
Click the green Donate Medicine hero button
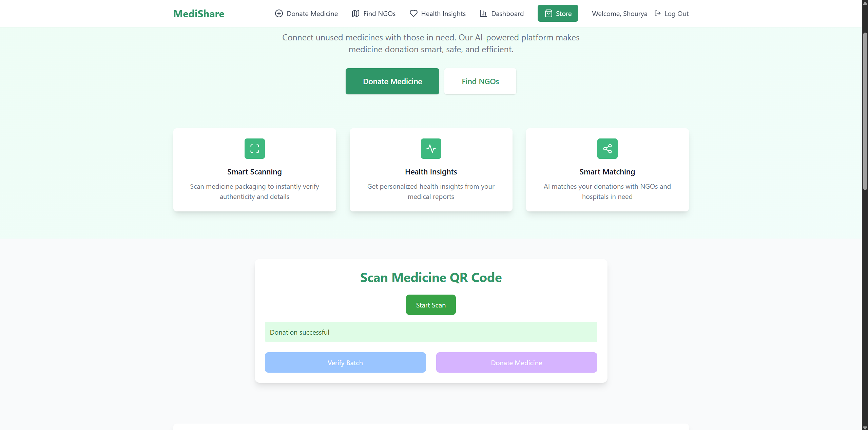click(392, 81)
